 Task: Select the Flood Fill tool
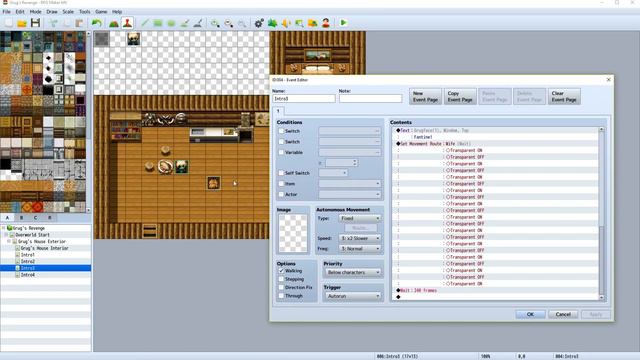[x=184, y=23]
